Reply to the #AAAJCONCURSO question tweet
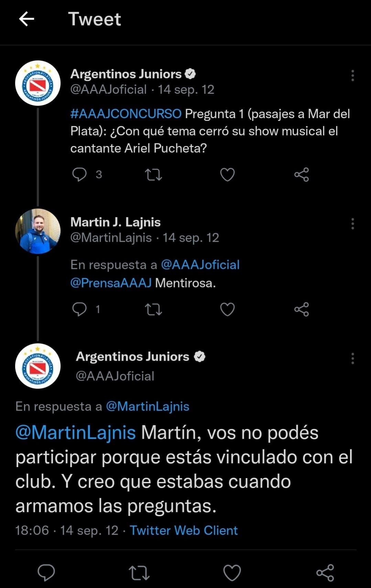This screenshot has height=588, width=371. pyautogui.click(x=79, y=174)
